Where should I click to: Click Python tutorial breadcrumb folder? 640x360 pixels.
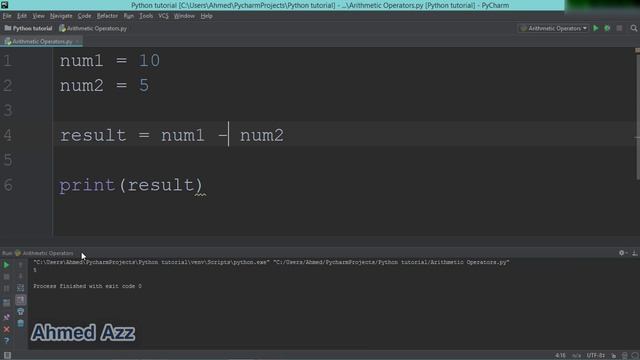(28, 28)
